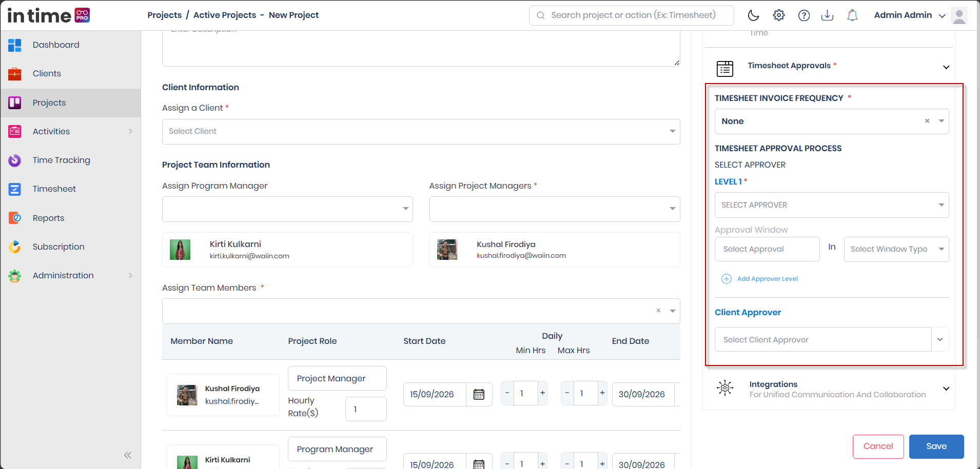980x469 pixels.
Task: Click the Integrations gear icon
Action: (725, 388)
